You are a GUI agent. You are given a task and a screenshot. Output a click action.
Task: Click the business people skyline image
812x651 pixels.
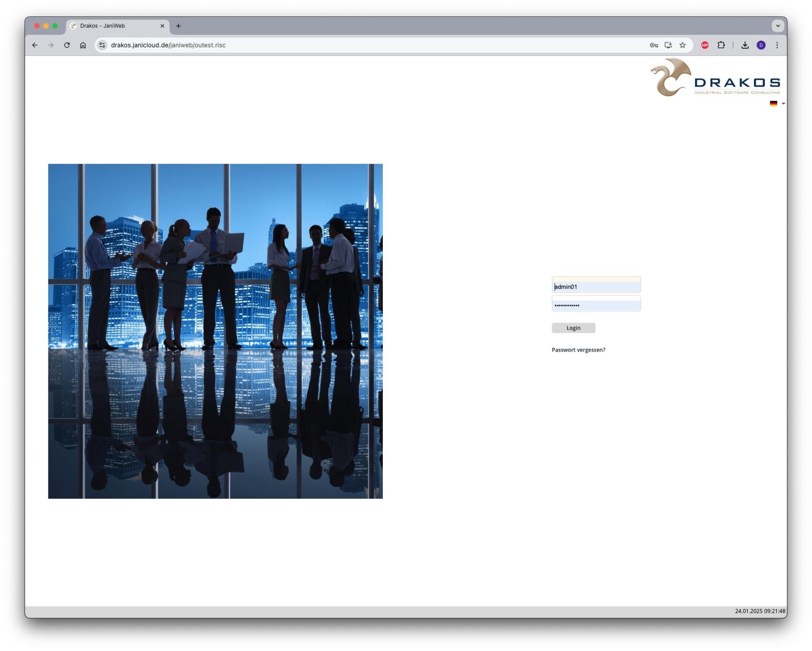coord(215,331)
